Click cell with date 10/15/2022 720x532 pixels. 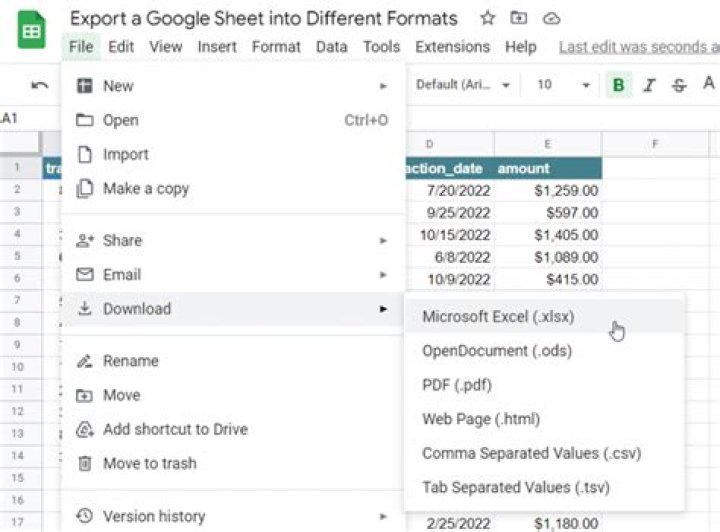point(450,235)
